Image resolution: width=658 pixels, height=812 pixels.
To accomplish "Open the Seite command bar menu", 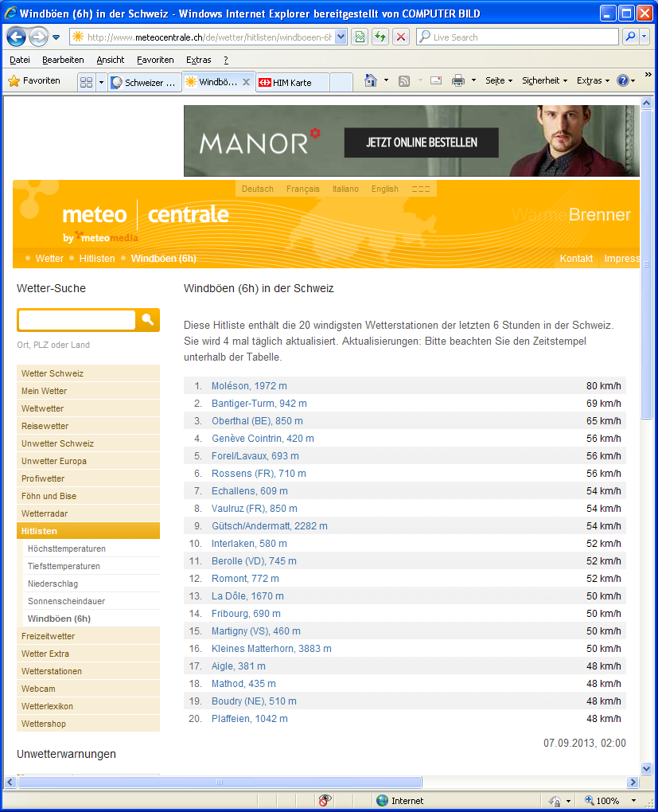I will 499,80.
